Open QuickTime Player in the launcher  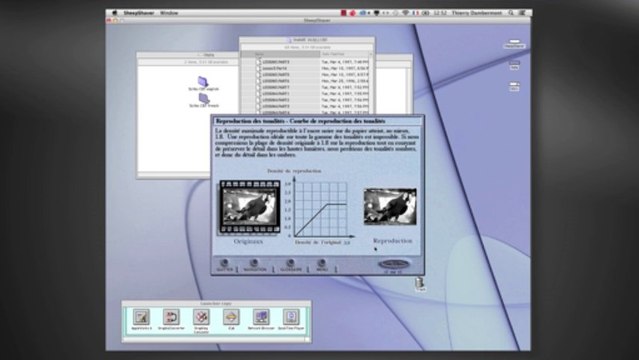[x=291, y=317]
